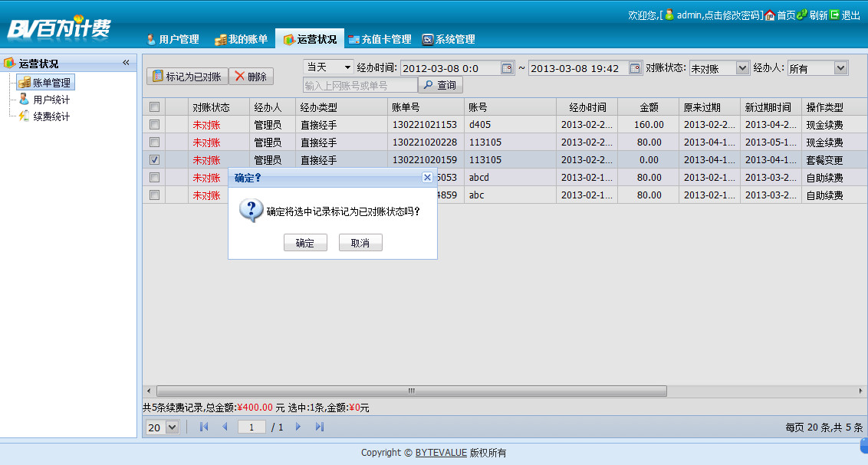Switch to the 充值卡管理 tab

click(380, 39)
